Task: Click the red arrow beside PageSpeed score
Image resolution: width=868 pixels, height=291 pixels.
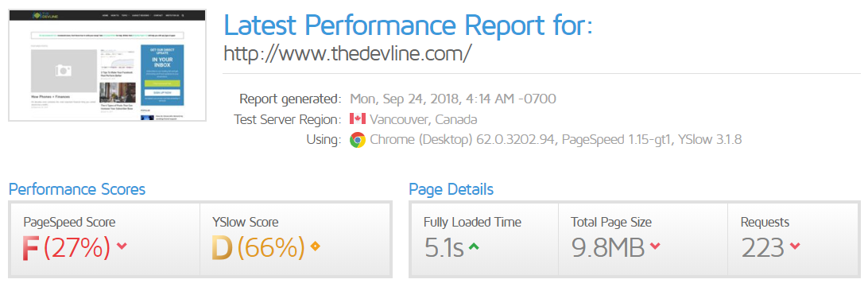Action: pos(122,246)
